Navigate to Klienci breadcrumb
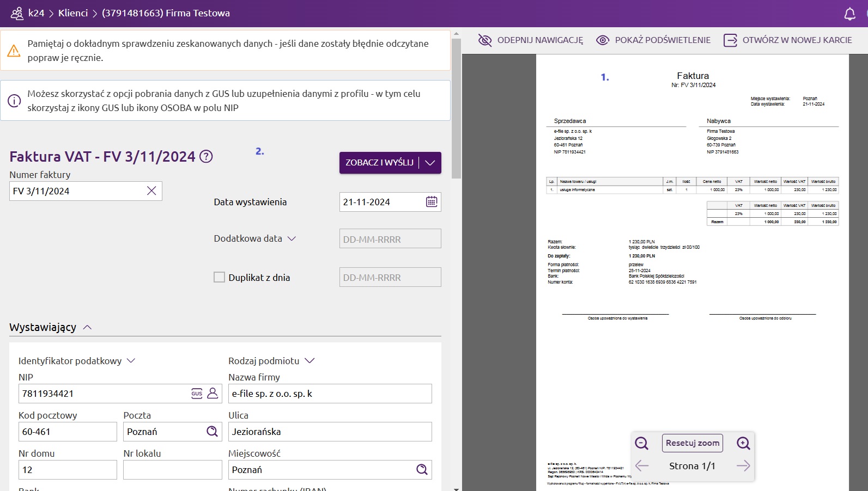The image size is (868, 491). coord(73,13)
